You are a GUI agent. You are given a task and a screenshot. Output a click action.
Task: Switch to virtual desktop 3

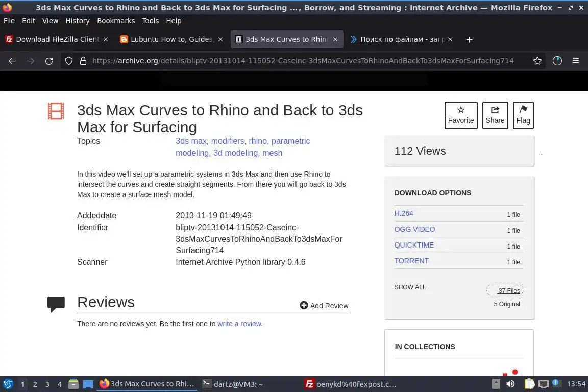pyautogui.click(x=47, y=384)
